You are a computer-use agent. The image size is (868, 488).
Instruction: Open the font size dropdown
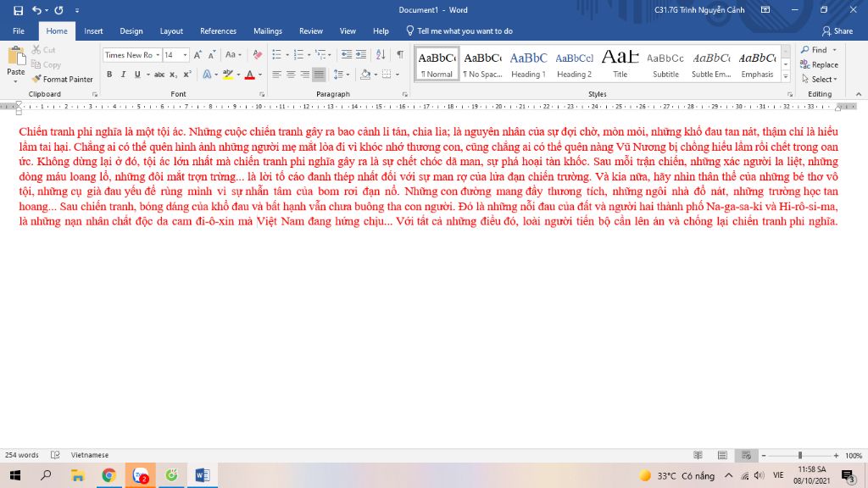(x=185, y=55)
